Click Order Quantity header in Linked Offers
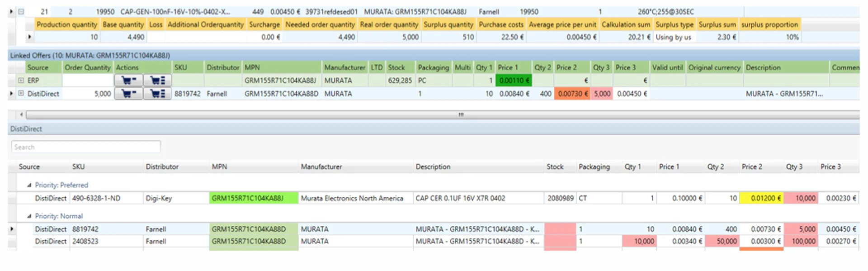 (88, 67)
